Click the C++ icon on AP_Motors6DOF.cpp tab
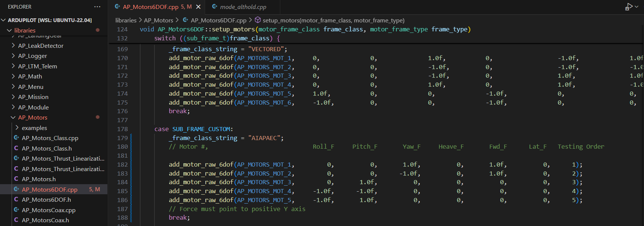This screenshot has height=226, width=644. tap(117, 7)
